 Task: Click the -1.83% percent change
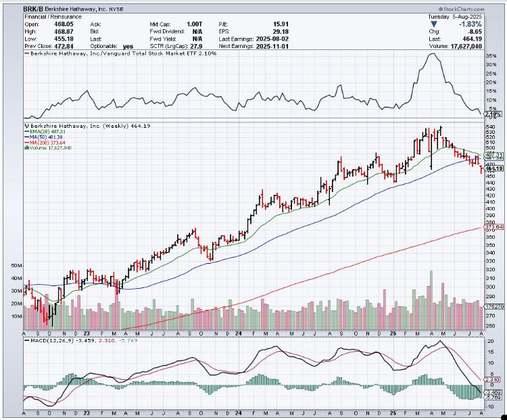click(x=470, y=24)
